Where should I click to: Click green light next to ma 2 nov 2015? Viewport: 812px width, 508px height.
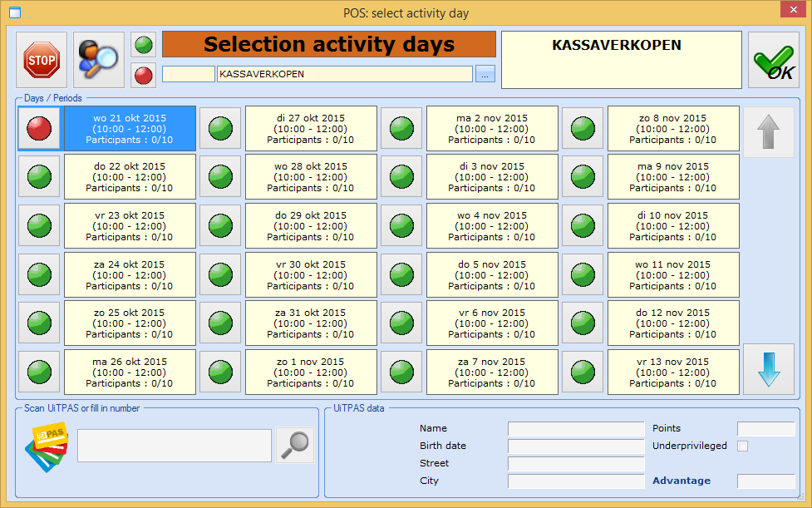coord(402,128)
